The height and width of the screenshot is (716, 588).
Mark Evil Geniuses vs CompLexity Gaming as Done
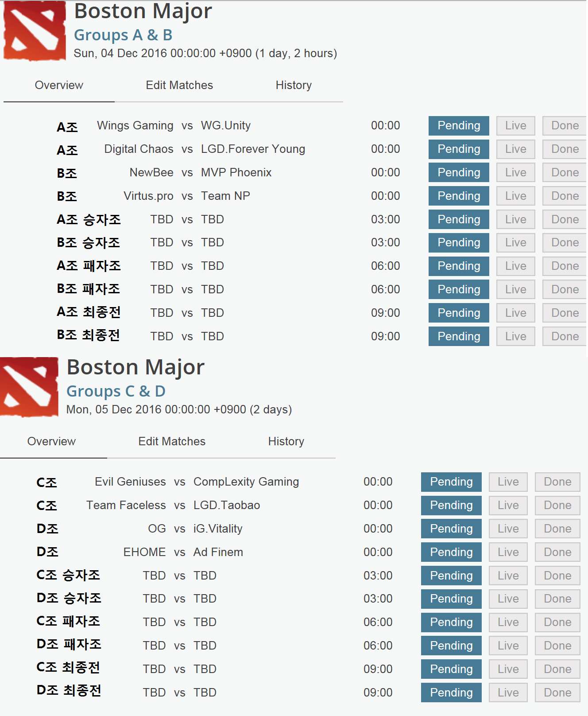click(x=557, y=482)
